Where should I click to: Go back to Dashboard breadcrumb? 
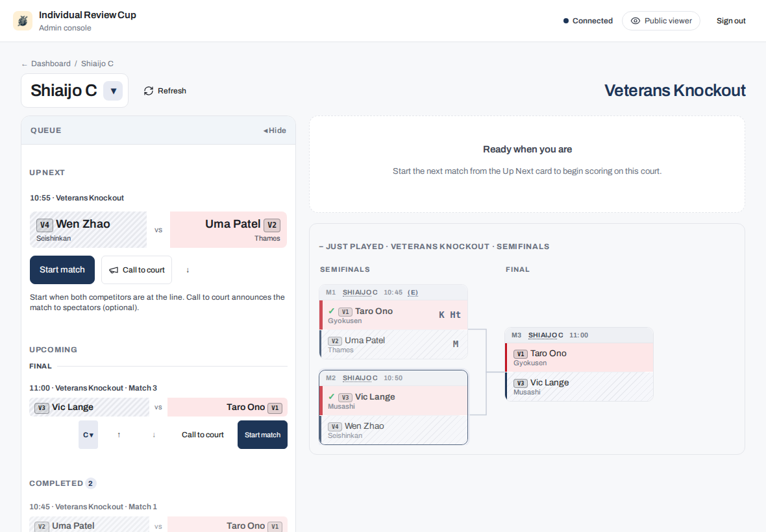(x=51, y=64)
